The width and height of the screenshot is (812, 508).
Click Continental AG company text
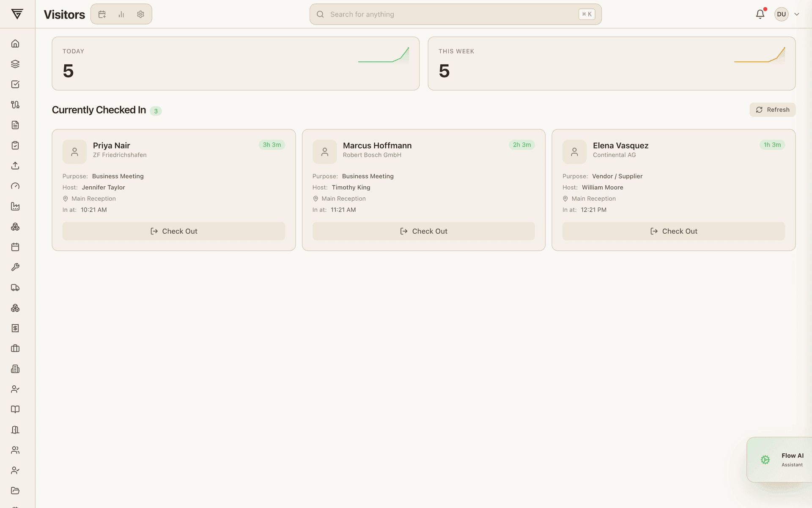click(x=614, y=155)
